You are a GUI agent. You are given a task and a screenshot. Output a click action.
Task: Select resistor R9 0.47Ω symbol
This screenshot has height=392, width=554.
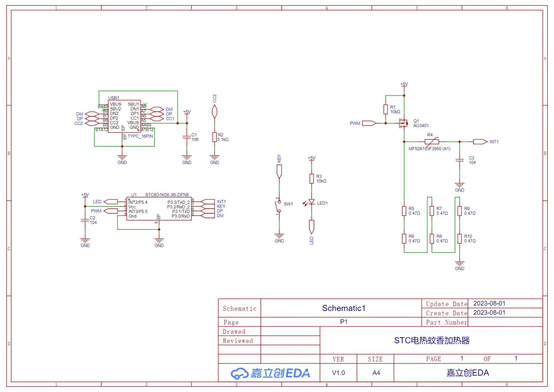point(459,211)
